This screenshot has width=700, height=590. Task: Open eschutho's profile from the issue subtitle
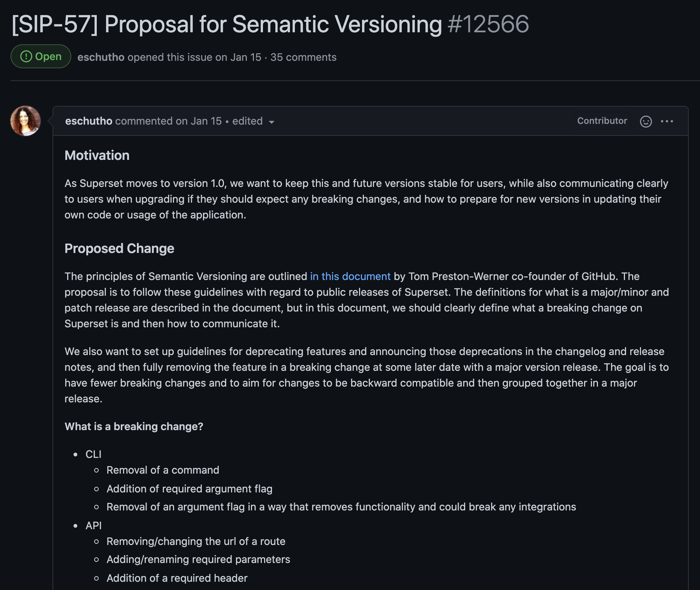pyautogui.click(x=101, y=57)
